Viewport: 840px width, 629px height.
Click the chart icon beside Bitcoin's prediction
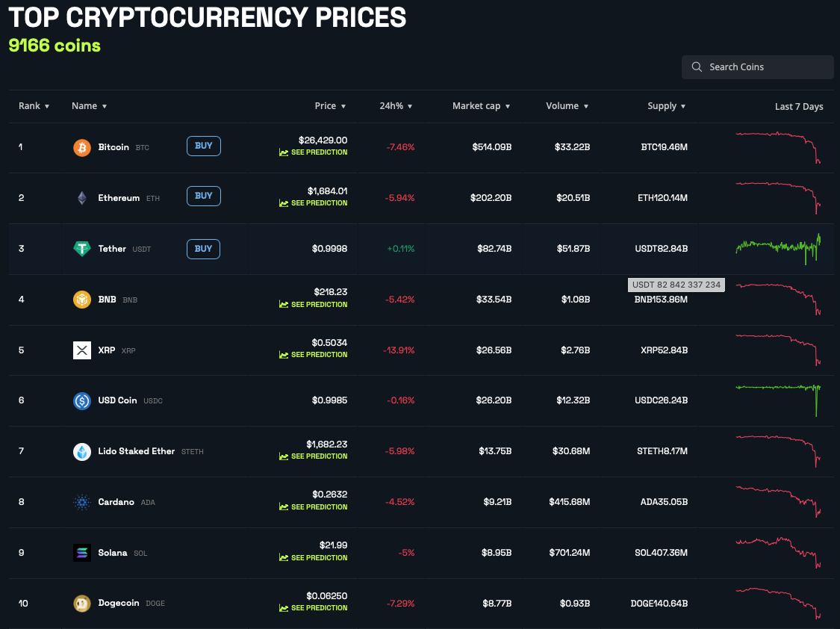tap(284, 152)
